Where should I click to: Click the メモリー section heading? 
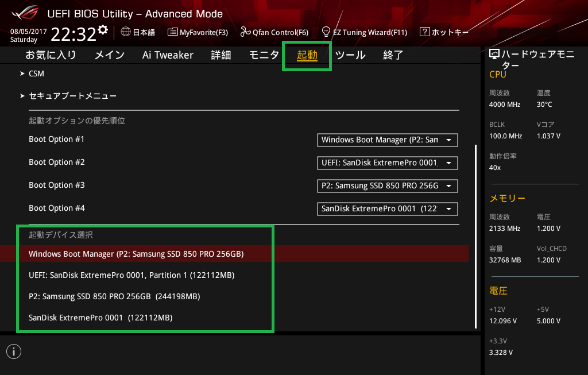(x=508, y=198)
